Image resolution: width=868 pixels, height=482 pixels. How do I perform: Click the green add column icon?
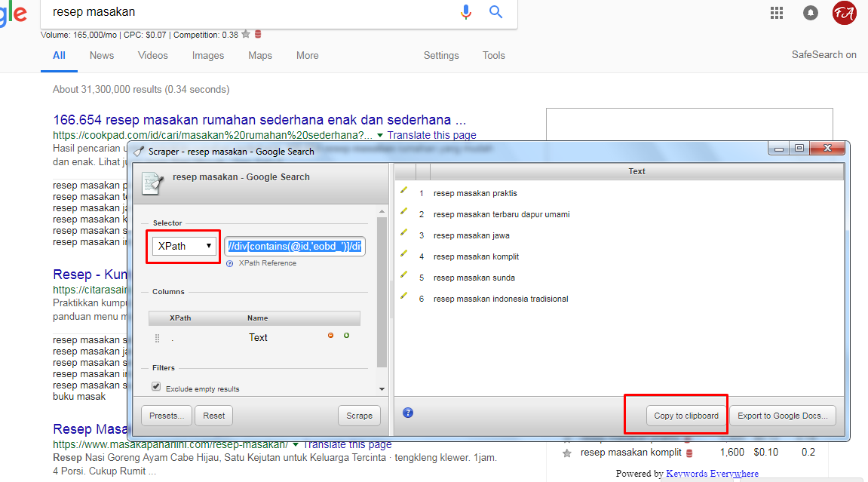347,336
